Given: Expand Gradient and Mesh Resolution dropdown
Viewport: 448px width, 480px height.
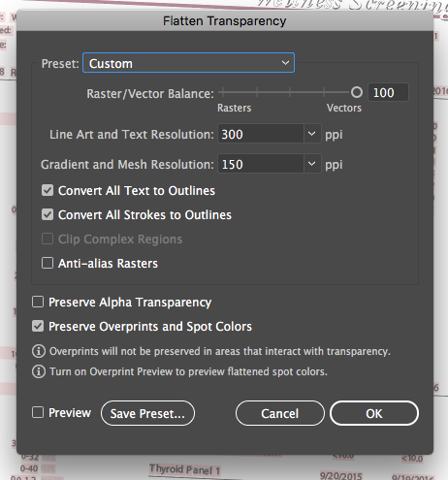Looking at the screenshot, I should [312, 164].
